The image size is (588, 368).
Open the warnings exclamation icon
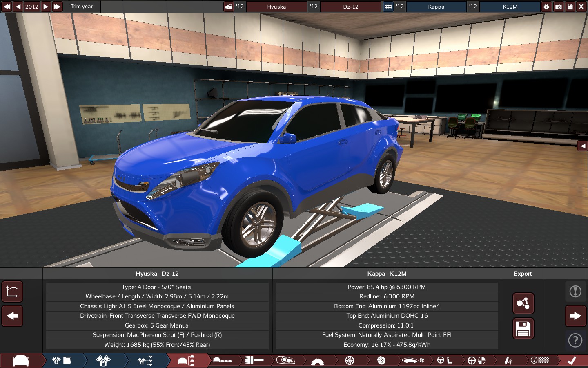[575, 292]
